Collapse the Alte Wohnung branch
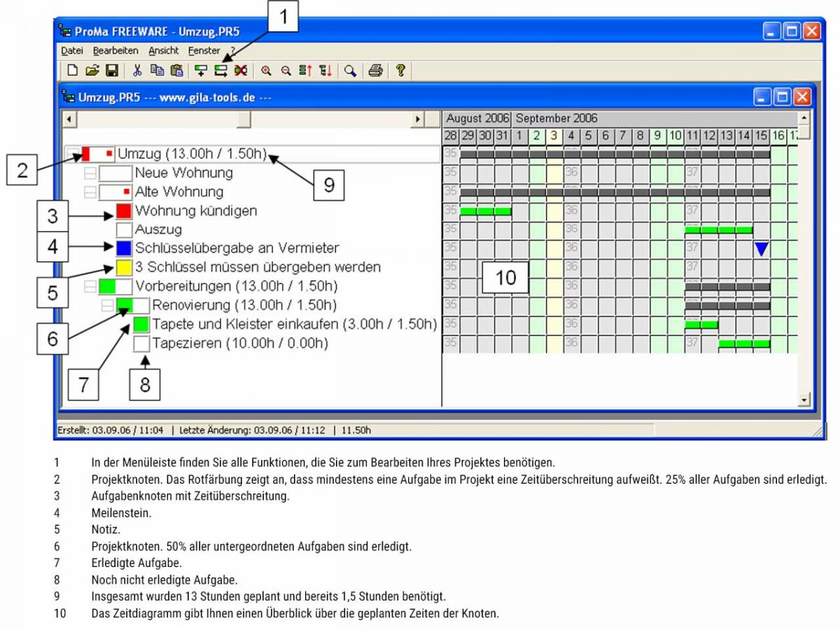The width and height of the screenshot is (840, 630). 88,192
